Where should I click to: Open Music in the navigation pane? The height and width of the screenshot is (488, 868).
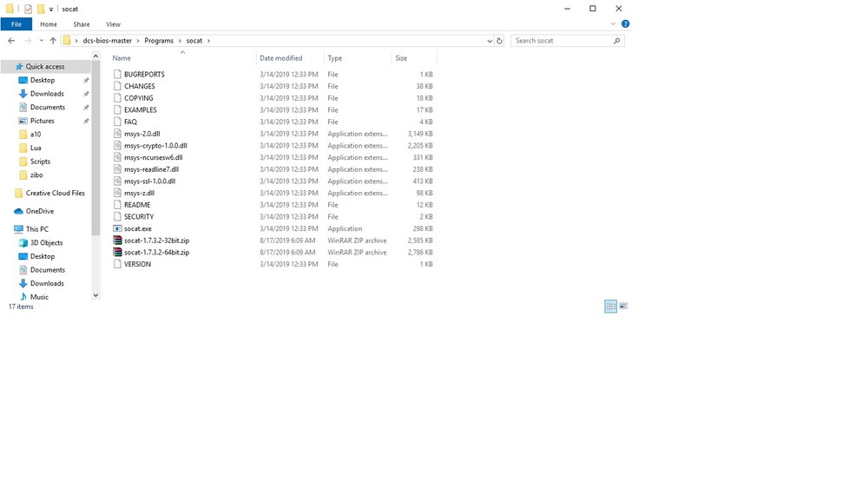point(39,297)
